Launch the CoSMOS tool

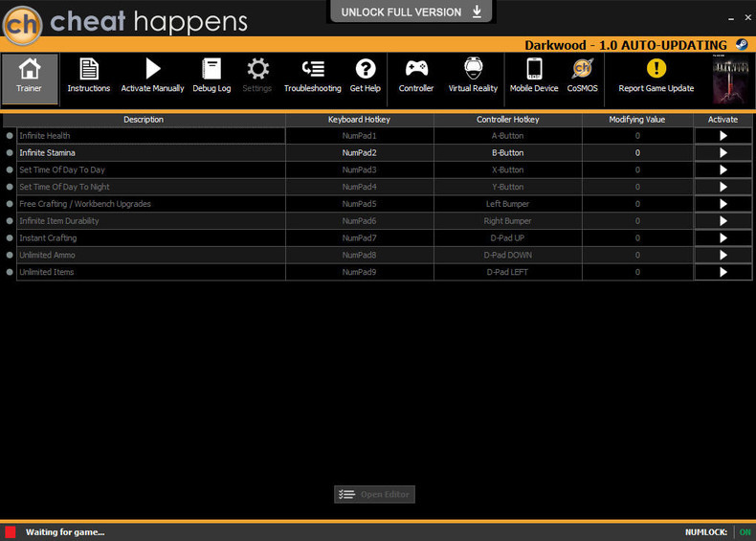(x=583, y=76)
